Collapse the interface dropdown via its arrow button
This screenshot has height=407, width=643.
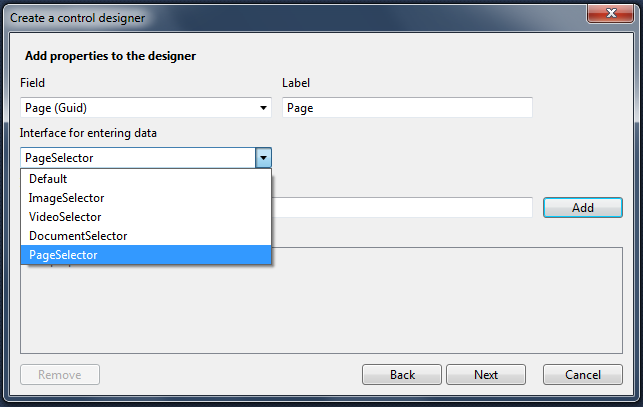coord(263,158)
